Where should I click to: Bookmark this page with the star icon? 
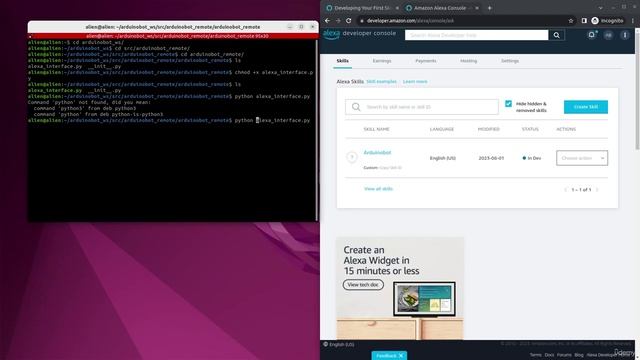571,21
